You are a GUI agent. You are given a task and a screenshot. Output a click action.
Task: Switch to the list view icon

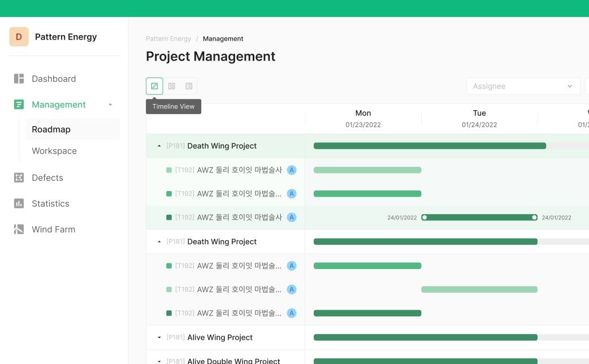click(x=189, y=86)
